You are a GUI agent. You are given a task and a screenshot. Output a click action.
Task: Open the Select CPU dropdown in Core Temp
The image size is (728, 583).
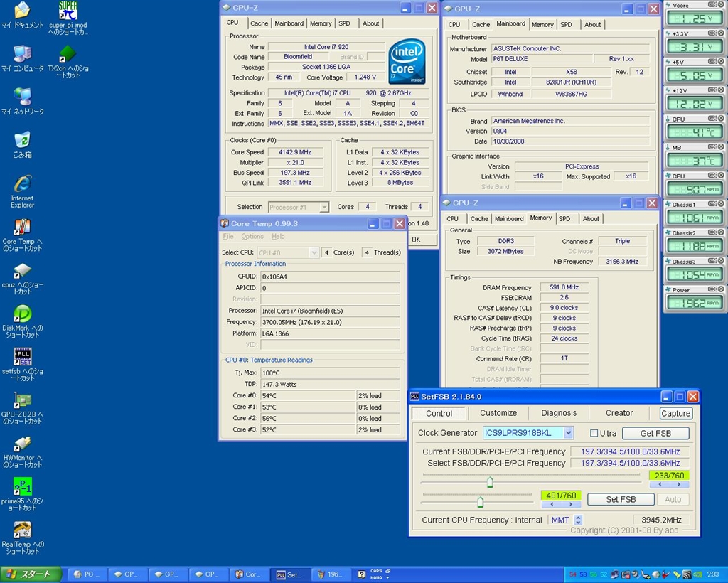(x=314, y=252)
